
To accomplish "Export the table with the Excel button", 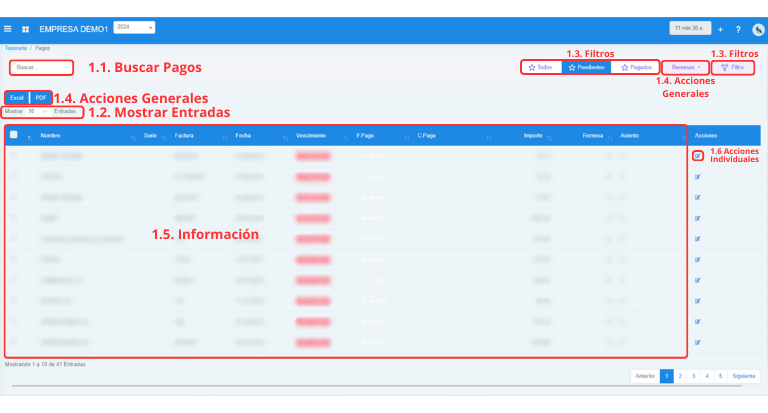I will pyautogui.click(x=16, y=98).
